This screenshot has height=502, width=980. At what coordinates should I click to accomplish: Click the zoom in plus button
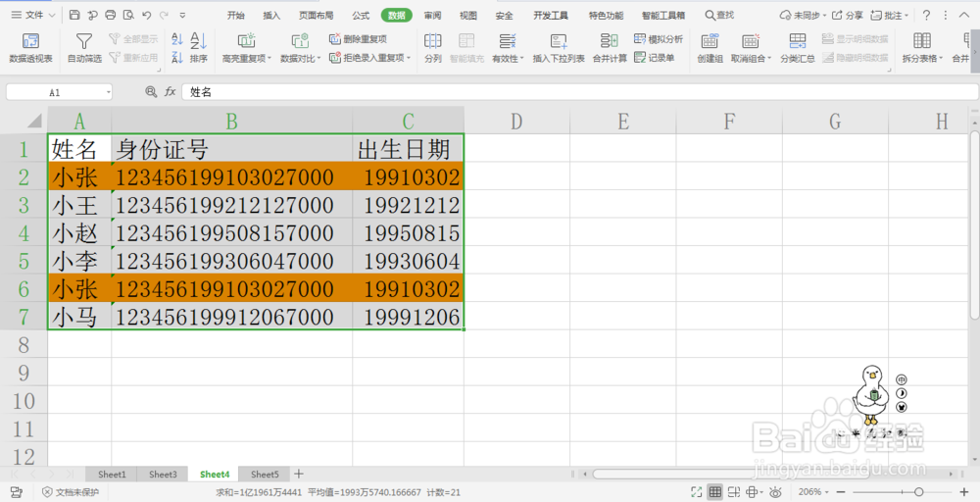(964, 492)
